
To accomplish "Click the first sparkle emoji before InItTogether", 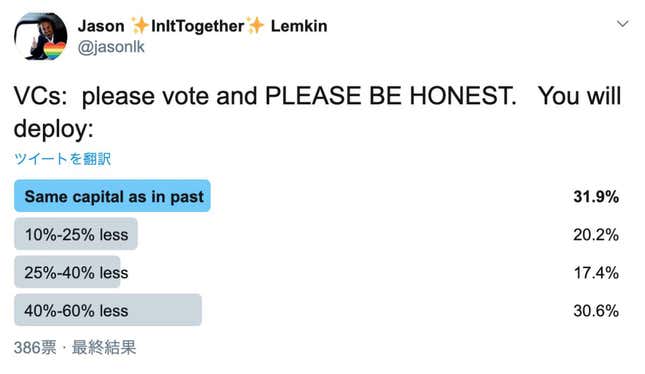I will (139, 26).
